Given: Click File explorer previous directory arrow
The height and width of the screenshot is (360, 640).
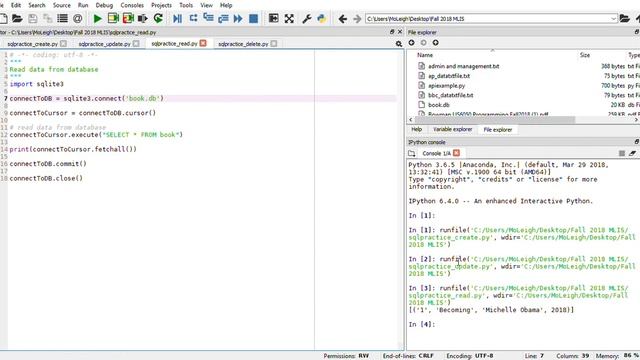Looking at the screenshot, I should [411, 42].
